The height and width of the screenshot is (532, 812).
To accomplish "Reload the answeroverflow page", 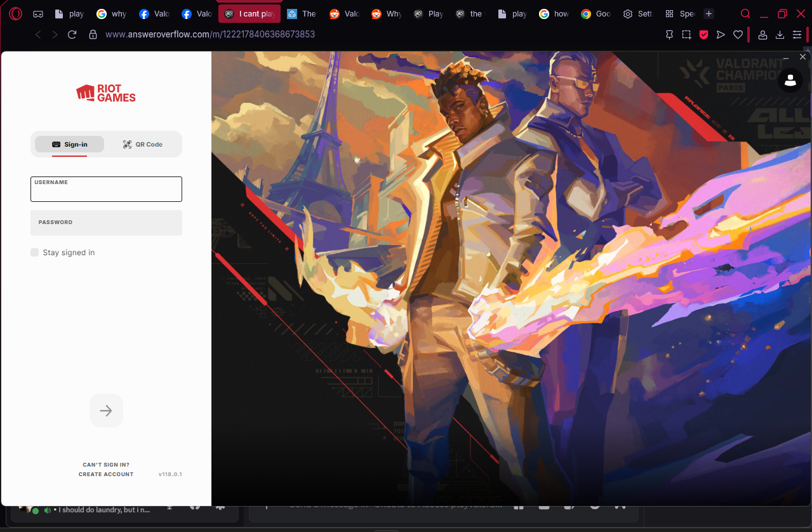I will coord(72,34).
